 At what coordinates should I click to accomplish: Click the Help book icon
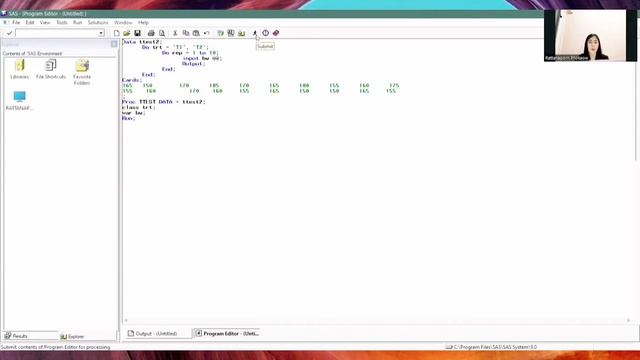(x=276, y=33)
